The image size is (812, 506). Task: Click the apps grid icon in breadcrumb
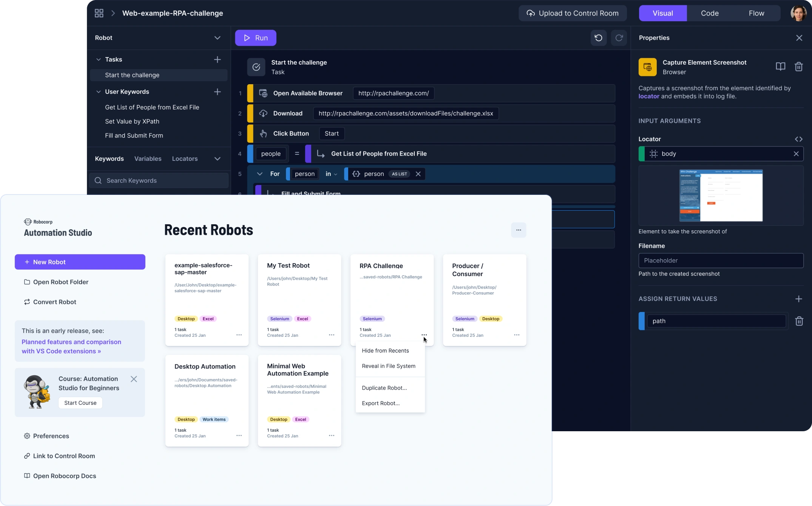99,13
